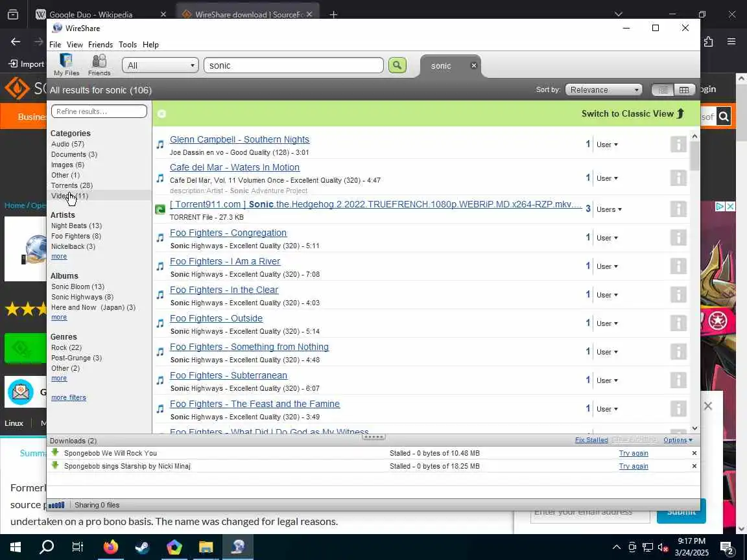The width and height of the screenshot is (747, 560).
Task: Click Switch to Classic View
Action: pyautogui.click(x=633, y=114)
